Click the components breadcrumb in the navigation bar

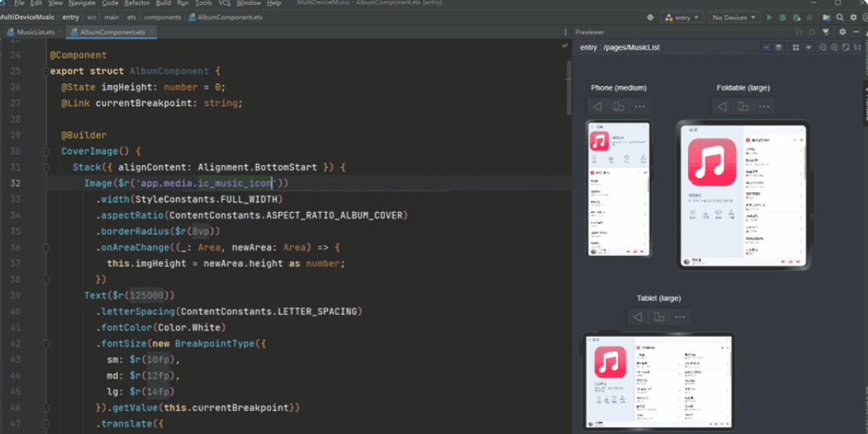click(163, 17)
